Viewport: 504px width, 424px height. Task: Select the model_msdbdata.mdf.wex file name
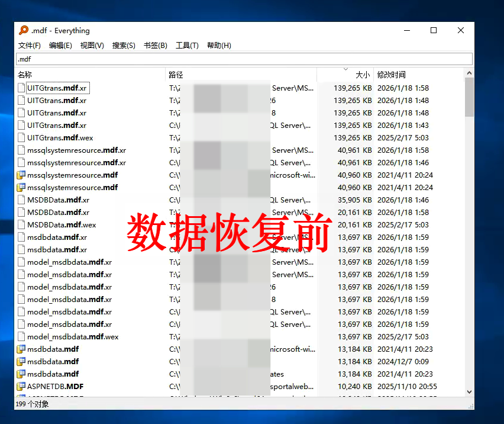73,336
